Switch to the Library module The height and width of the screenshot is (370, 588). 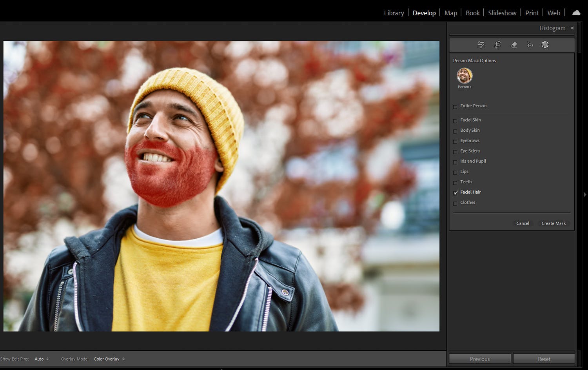click(x=394, y=13)
